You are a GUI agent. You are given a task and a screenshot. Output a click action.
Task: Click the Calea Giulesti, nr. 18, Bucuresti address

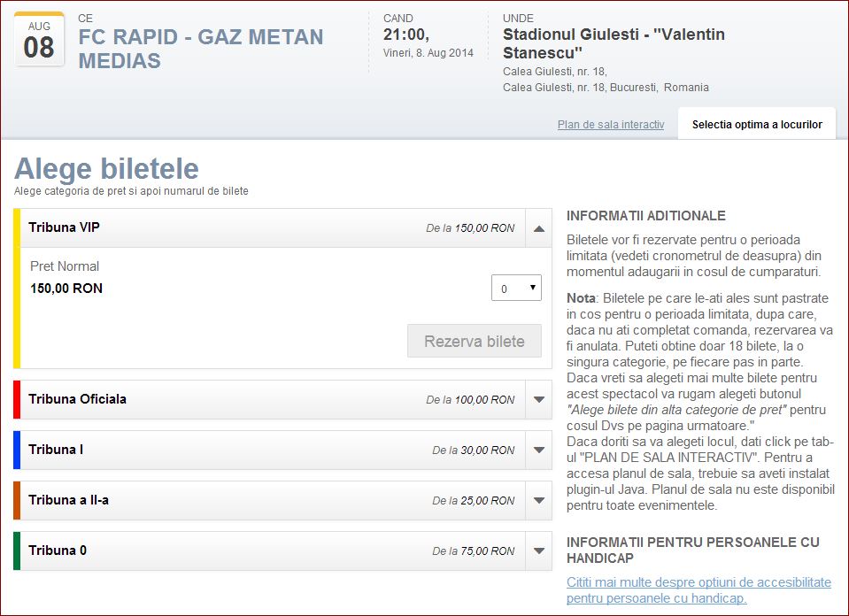[606, 87]
